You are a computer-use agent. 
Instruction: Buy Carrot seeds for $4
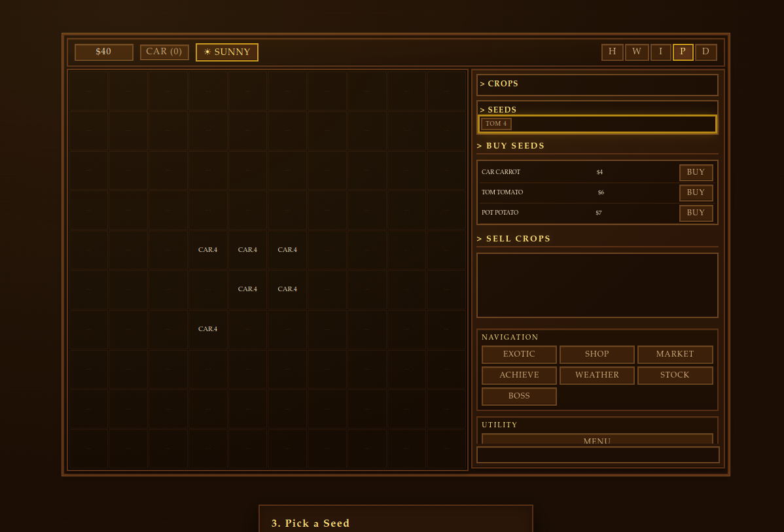[x=696, y=173]
